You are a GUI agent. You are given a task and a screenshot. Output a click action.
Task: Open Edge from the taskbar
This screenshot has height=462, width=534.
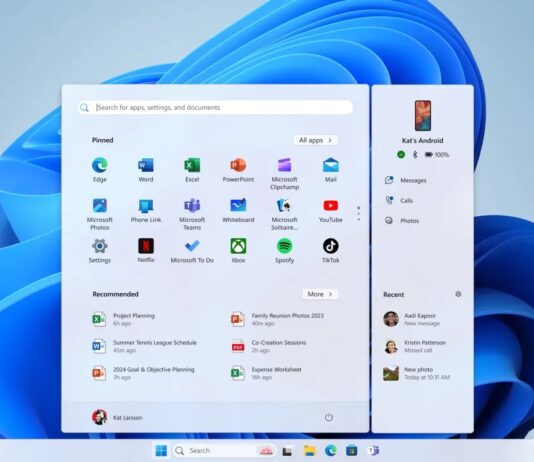(x=330, y=450)
